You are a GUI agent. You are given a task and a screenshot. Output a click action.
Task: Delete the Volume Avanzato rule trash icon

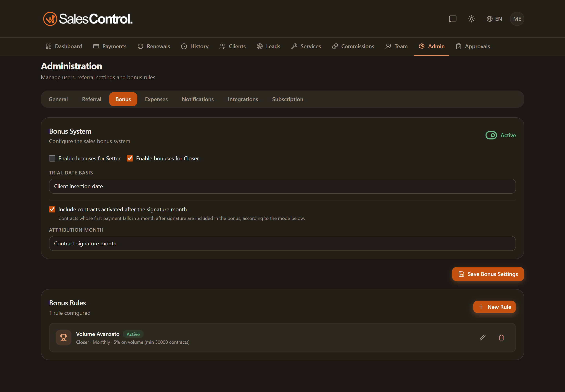pyautogui.click(x=501, y=338)
